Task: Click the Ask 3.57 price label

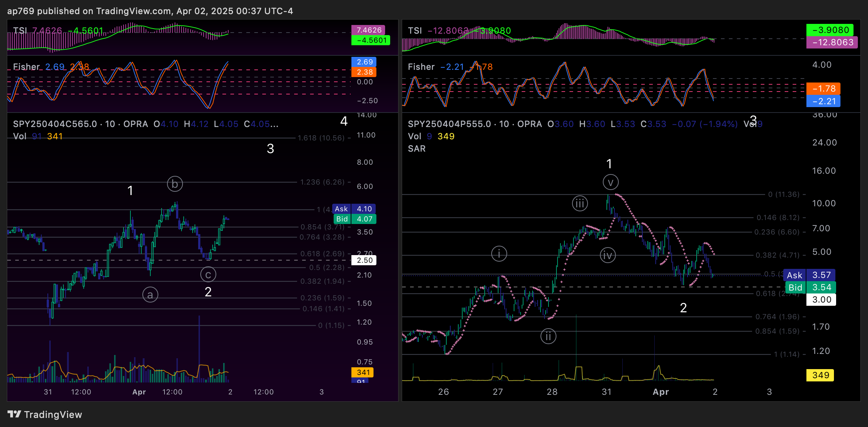Action: 810,275
